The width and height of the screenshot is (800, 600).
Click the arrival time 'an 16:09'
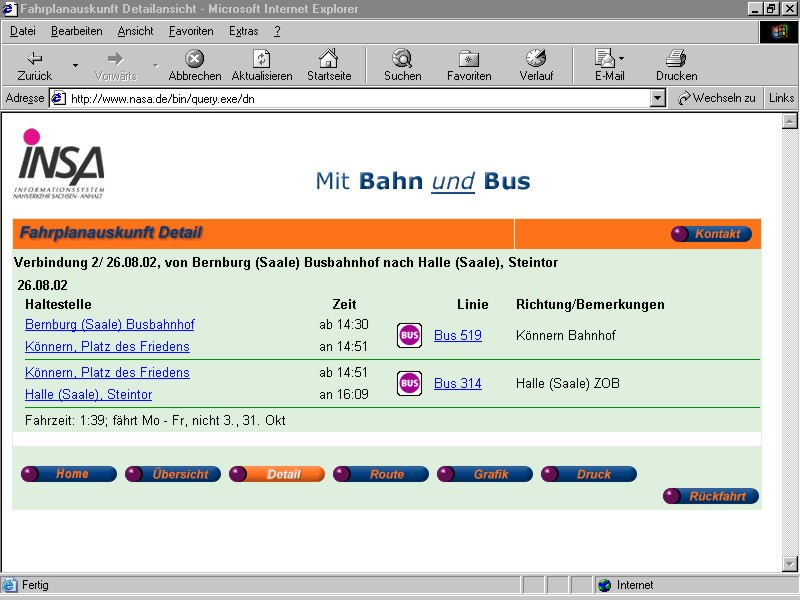(344, 394)
